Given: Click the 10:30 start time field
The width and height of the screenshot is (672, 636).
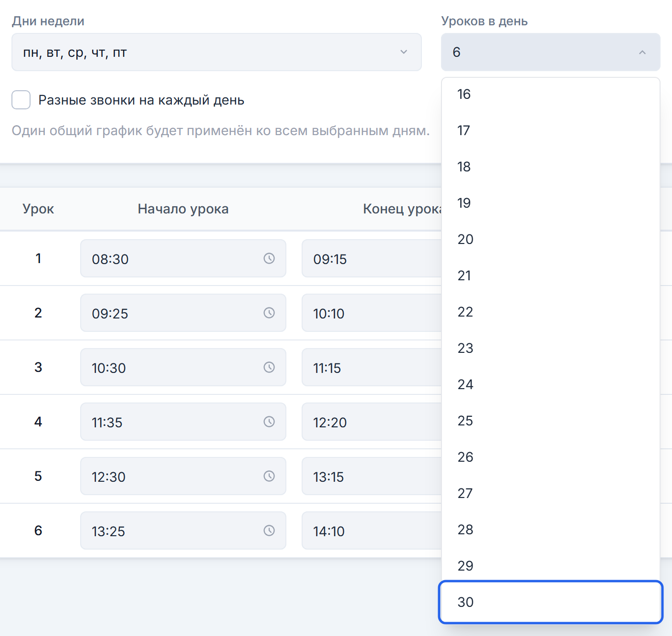Looking at the screenshot, I should 183,367.
